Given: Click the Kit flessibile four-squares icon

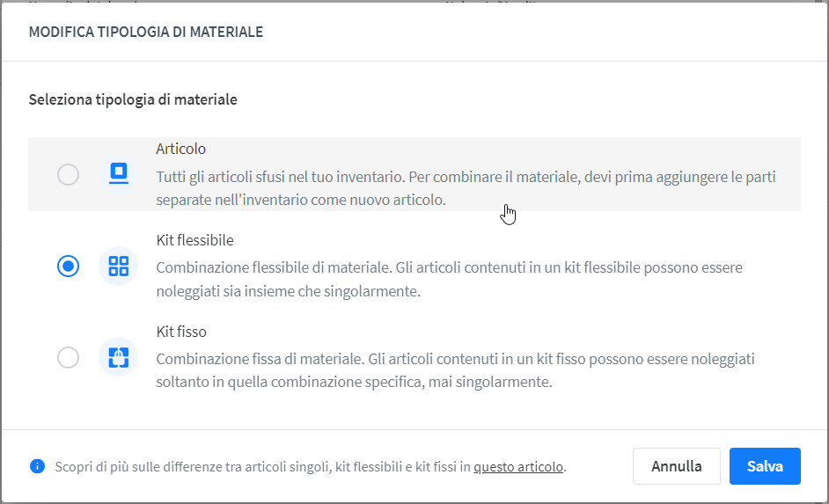Looking at the screenshot, I should point(119,266).
